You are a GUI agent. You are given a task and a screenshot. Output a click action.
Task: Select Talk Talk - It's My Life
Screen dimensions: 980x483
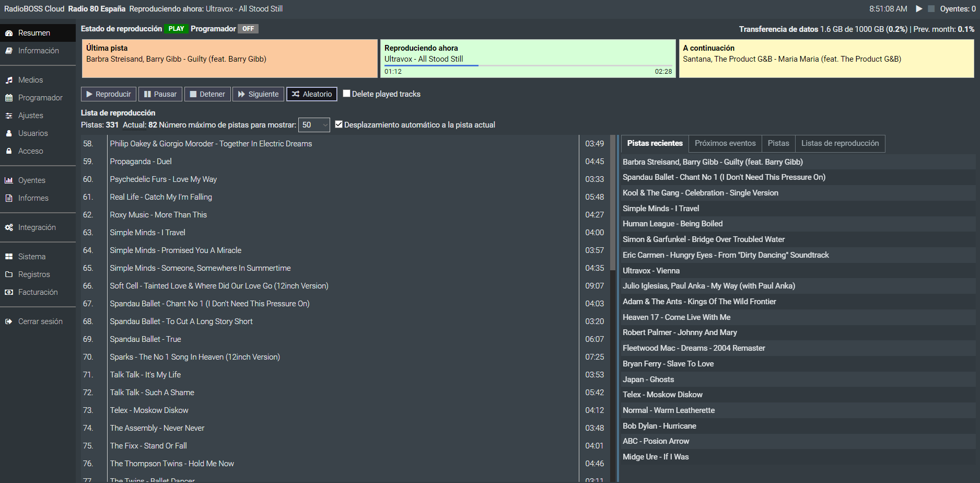(x=343, y=375)
